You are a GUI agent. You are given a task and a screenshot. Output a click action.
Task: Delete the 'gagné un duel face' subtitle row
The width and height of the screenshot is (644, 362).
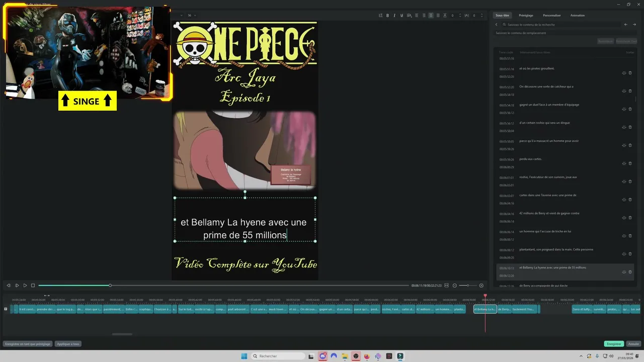tap(630, 109)
